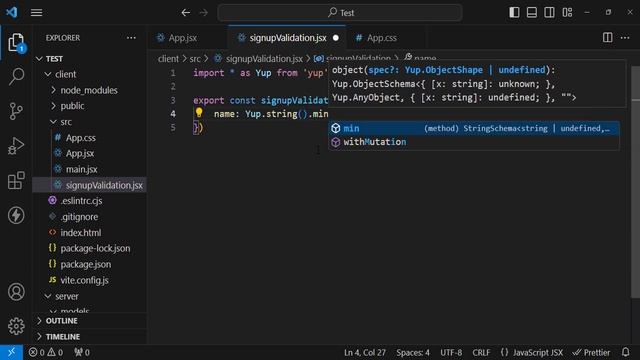640x360 pixels.
Task: Click the editor vertical scrollbar
Action: [636, 182]
